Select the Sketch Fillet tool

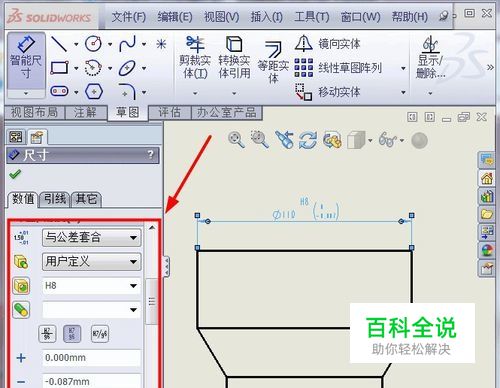(x=128, y=92)
